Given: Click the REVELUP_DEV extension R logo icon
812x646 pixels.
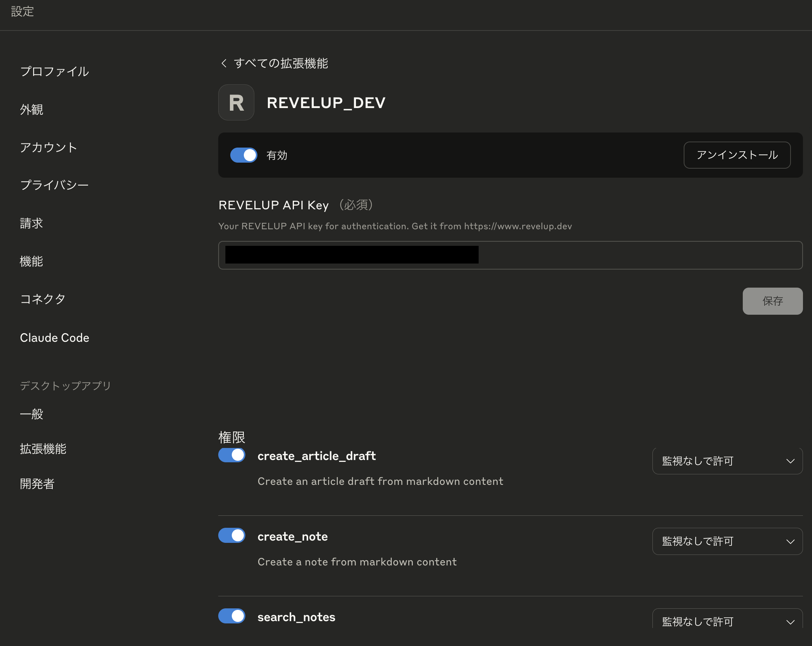Looking at the screenshot, I should coord(236,102).
